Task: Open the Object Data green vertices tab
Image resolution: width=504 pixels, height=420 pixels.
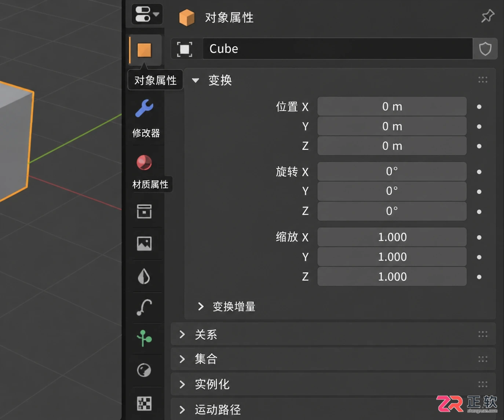Action: coord(144,338)
